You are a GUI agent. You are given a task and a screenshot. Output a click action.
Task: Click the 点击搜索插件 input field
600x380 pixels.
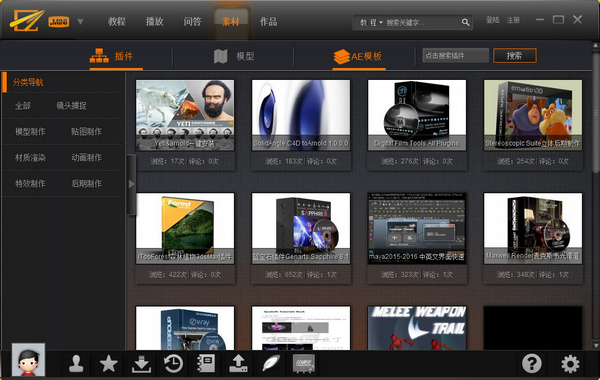(455, 55)
